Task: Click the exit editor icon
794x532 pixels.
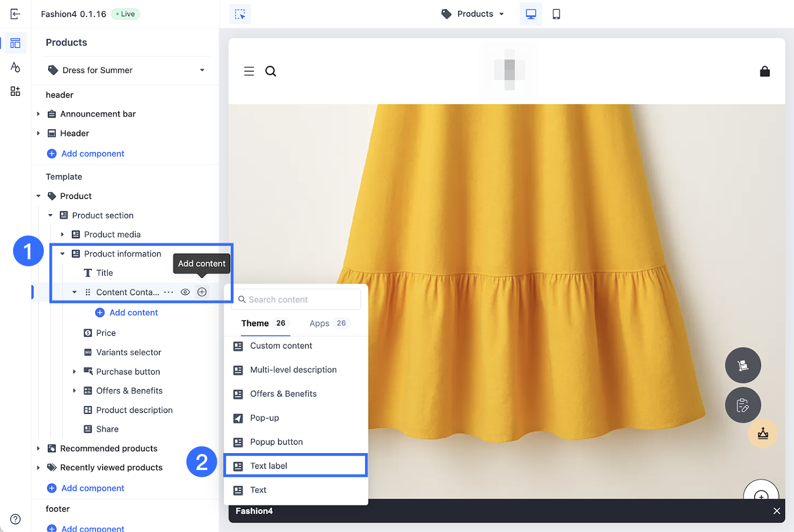Action: pyautogui.click(x=15, y=14)
